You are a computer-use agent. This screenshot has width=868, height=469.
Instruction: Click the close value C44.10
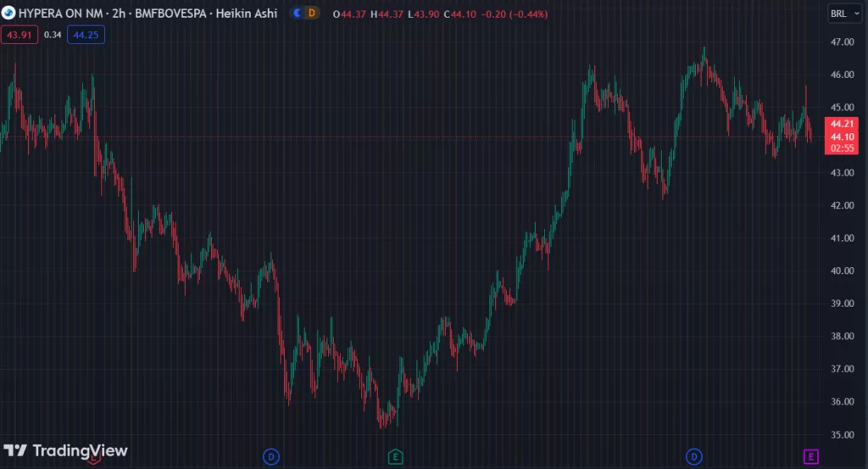click(460, 14)
